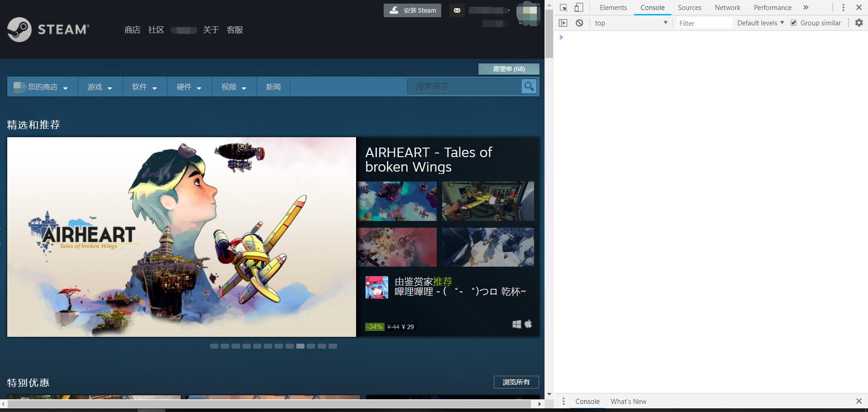Viewport: 868px width, 412px height.
Task: Click the horizontal scrollbar right arrow
Action: pyautogui.click(x=539, y=404)
